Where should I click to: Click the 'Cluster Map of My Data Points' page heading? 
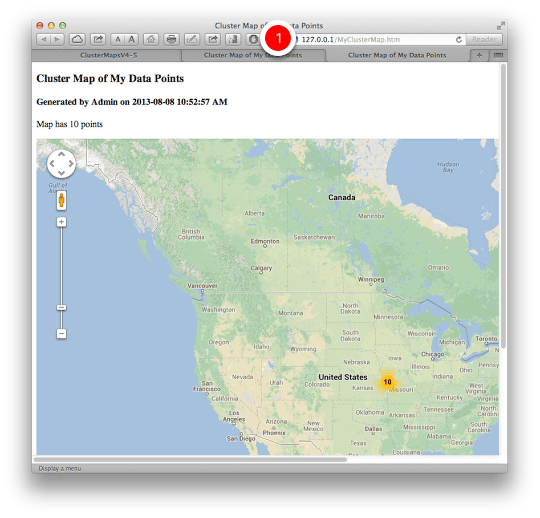(x=110, y=79)
